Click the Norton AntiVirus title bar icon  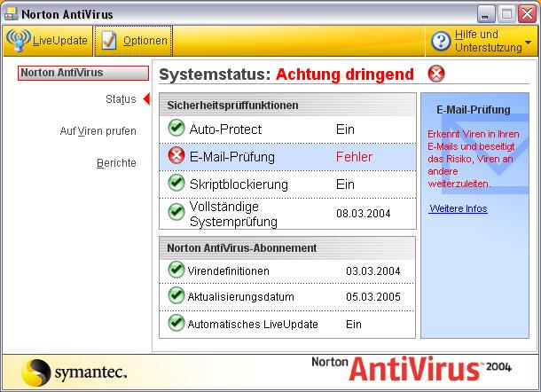pos(11,14)
